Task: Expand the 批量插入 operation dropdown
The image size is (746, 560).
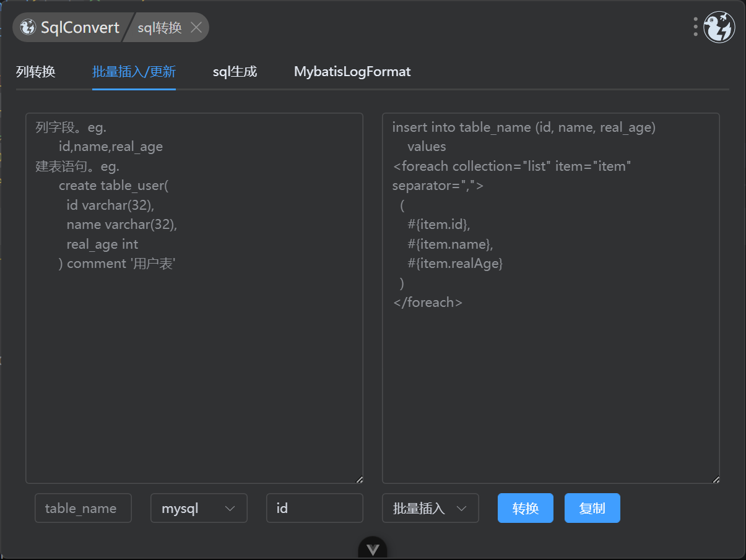Action: [x=430, y=508]
